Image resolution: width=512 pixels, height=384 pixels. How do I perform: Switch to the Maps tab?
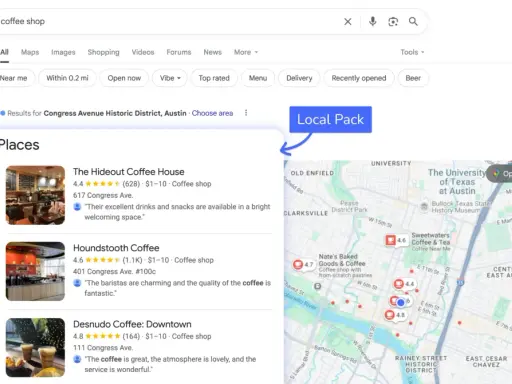(30, 52)
